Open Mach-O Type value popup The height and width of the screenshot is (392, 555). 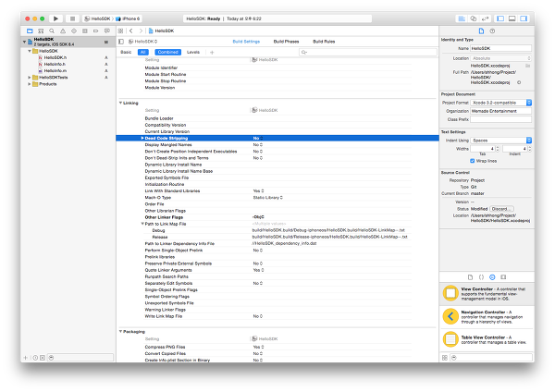click(x=268, y=198)
